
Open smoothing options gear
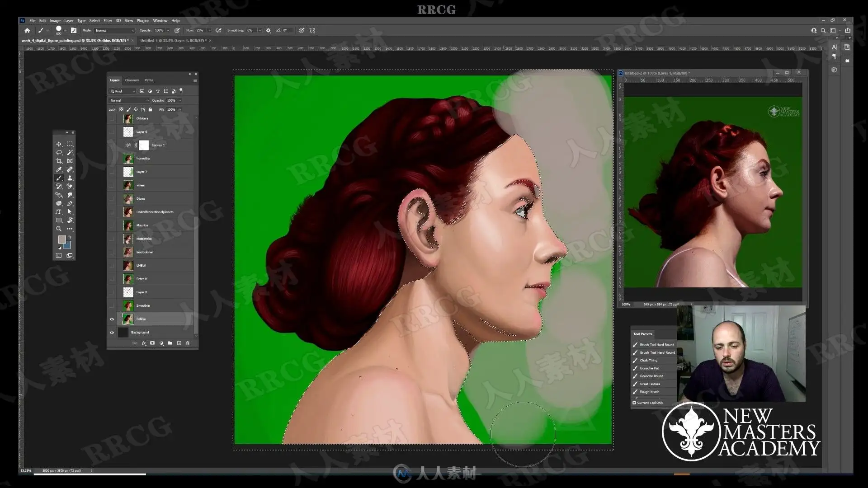pyautogui.click(x=269, y=30)
